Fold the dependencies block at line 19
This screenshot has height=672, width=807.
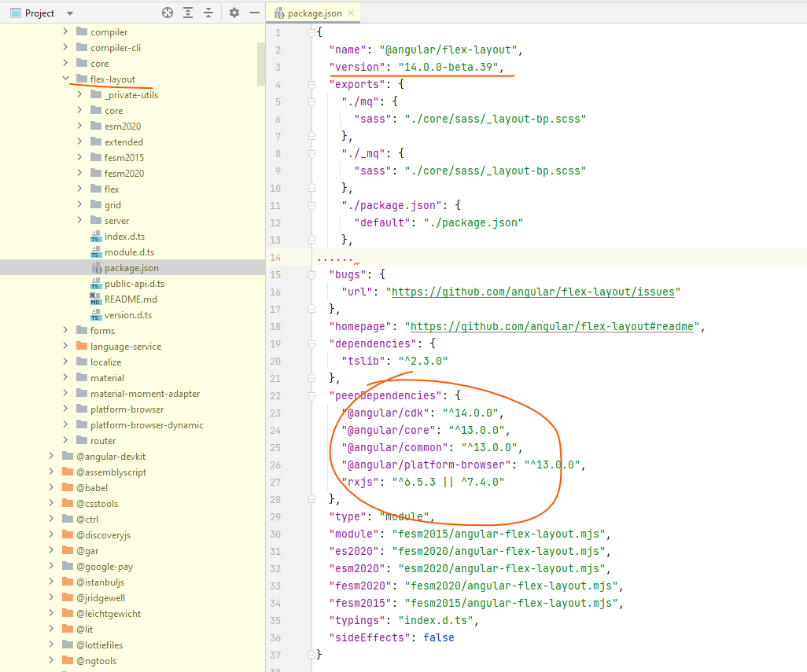(312, 343)
